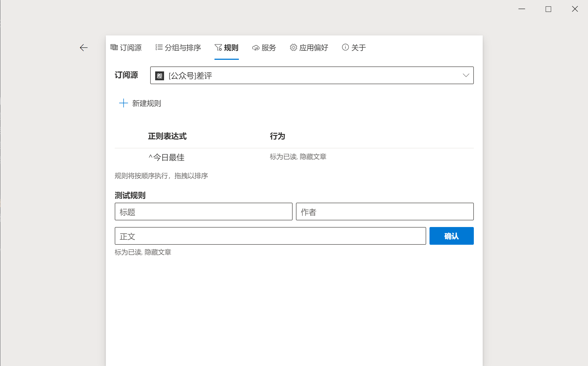
Task: Click the blue 确认 button
Action: pyautogui.click(x=451, y=236)
